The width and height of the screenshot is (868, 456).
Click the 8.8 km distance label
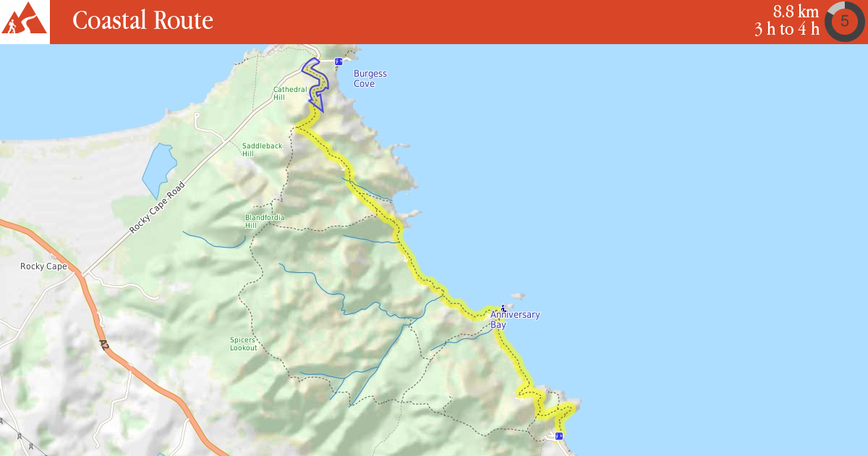click(x=796, y=12)
